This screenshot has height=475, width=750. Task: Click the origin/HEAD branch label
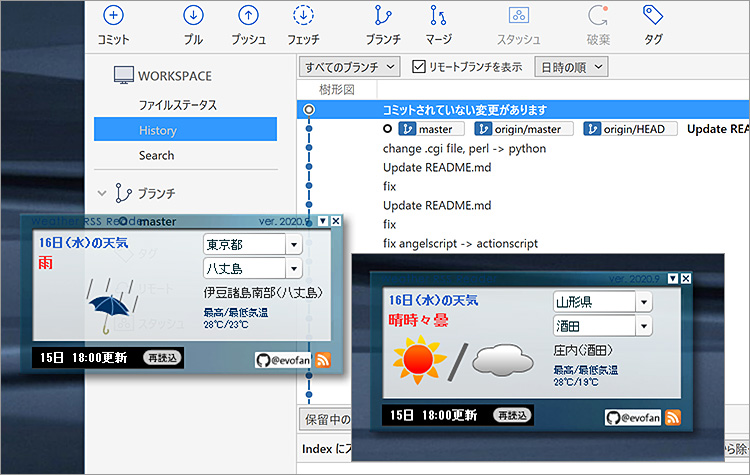(630, 129)
